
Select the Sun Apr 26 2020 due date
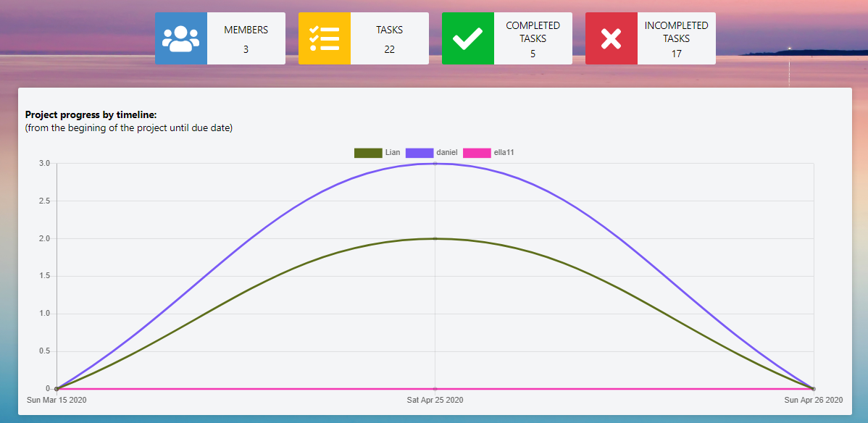click(x=812, y=399)
